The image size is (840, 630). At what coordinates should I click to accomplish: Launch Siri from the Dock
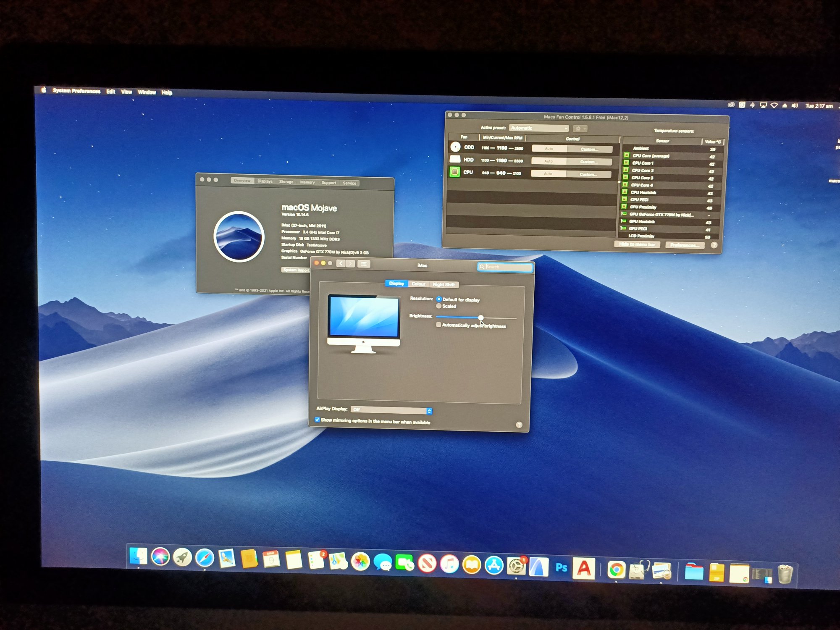160,557
